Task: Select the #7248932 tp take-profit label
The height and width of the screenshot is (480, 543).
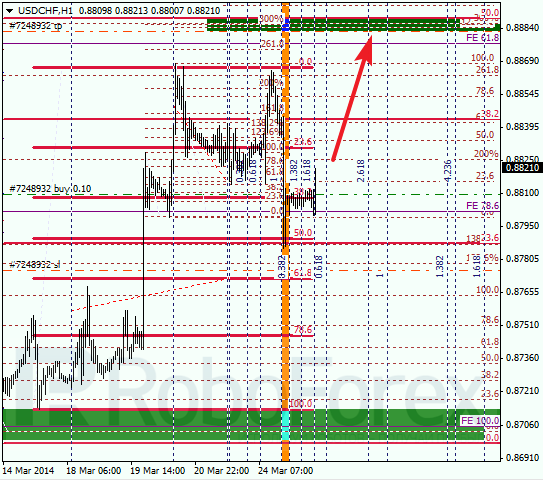Action: tap(36, 26)
